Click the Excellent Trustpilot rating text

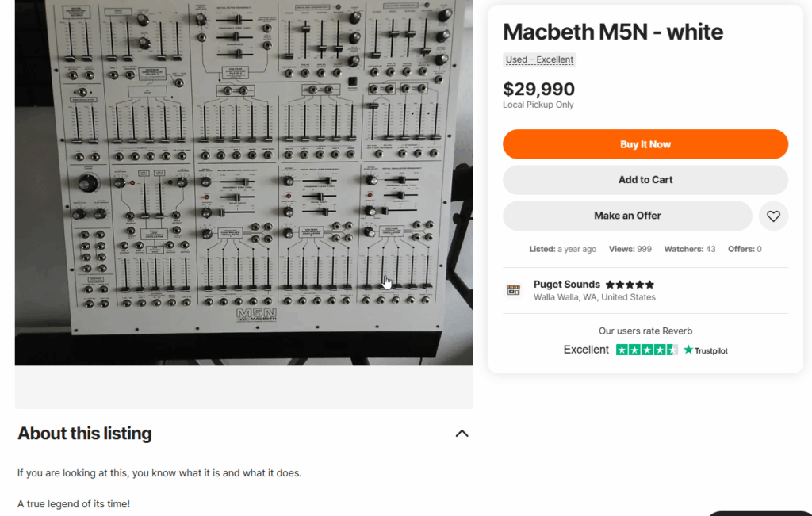[x=586, y=350]
